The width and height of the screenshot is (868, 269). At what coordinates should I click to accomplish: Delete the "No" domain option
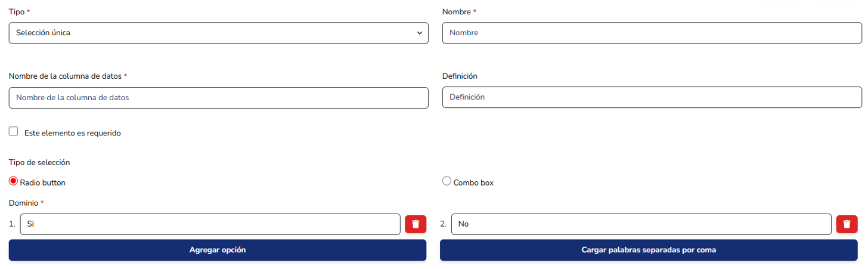pos(847,224)
